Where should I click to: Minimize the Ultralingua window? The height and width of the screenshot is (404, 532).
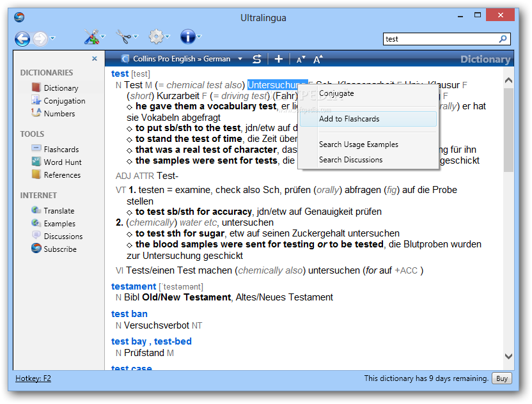click(460, 16)
